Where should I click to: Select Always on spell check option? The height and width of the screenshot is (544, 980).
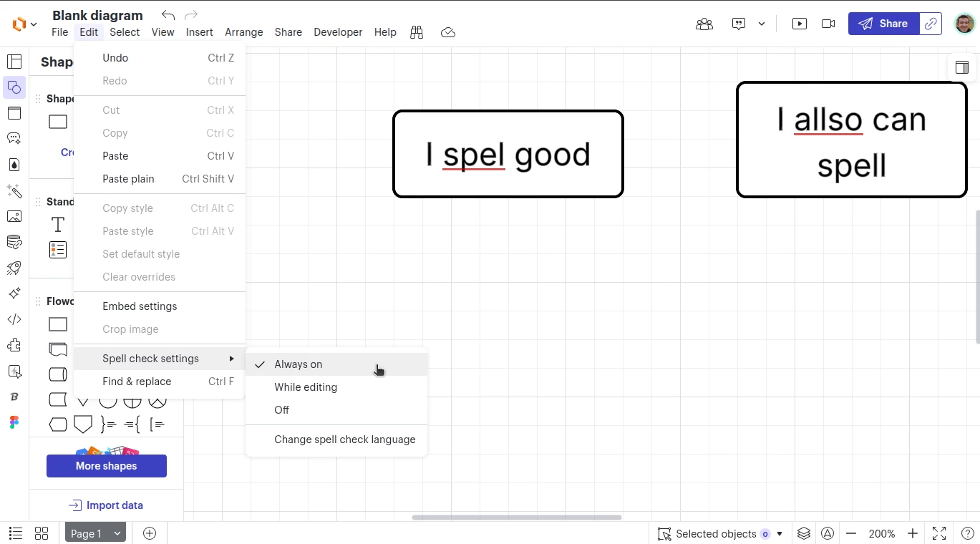pos(336,364)
